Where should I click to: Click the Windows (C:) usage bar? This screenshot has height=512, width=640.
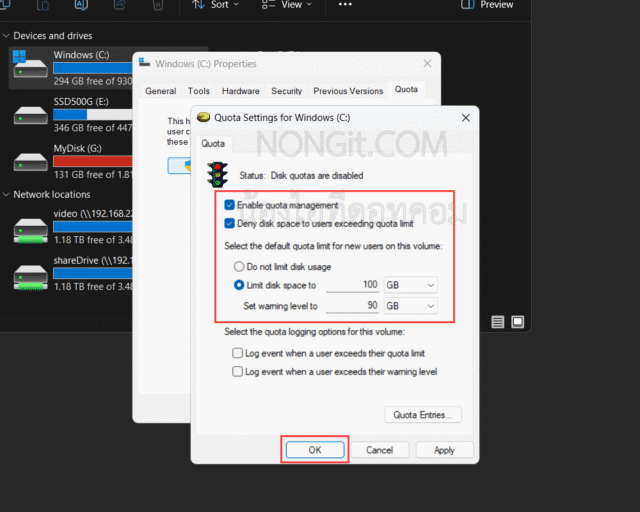[93, 68]
